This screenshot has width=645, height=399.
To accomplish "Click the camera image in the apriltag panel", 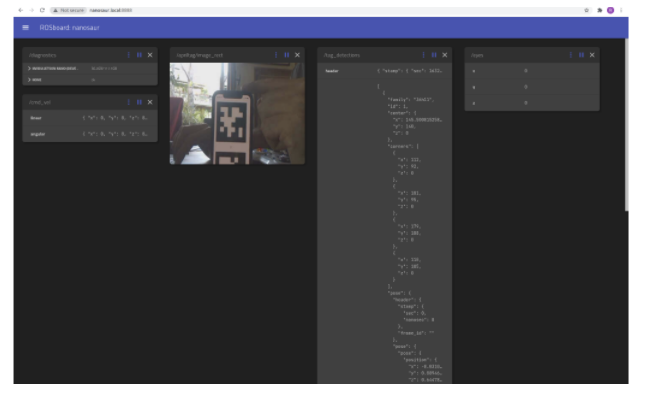I will pyautogui.click(x=237, y=114).
